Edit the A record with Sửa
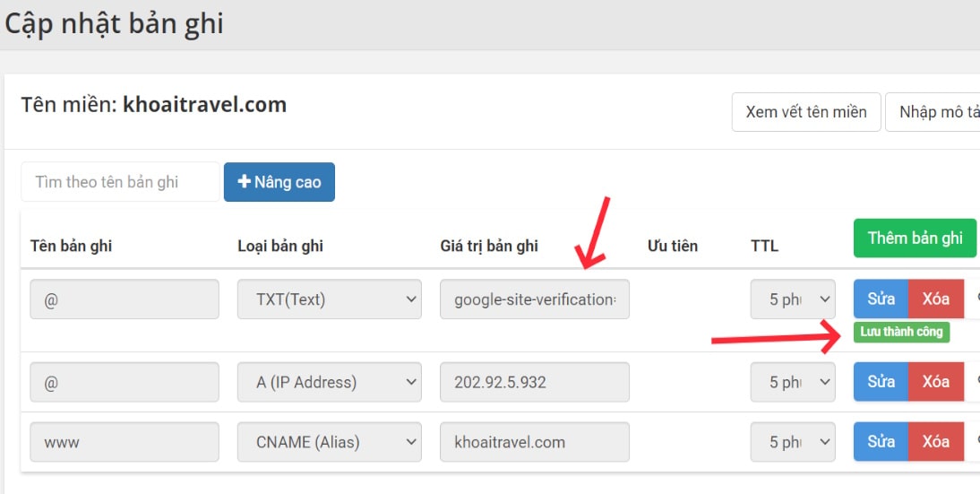Image resolution: width=980 pixels, height=494 pixels. pyautogui.click(x=881, y=382)
